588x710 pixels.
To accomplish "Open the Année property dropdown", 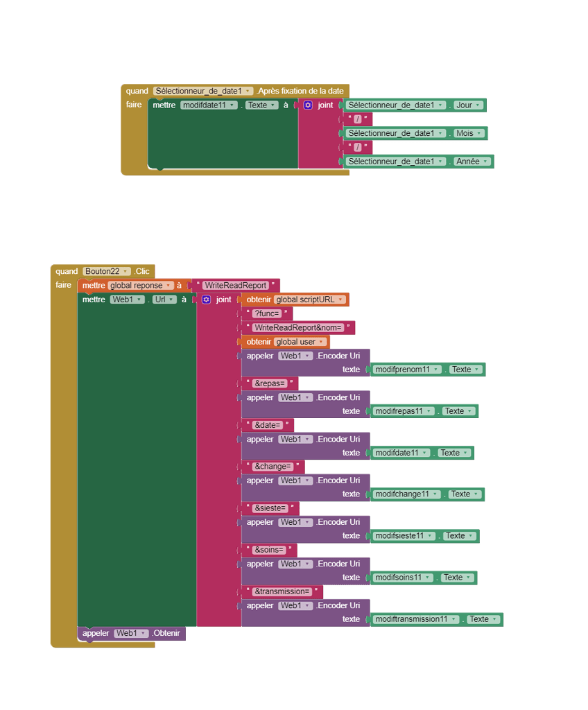I will click(x=472, y=161).
